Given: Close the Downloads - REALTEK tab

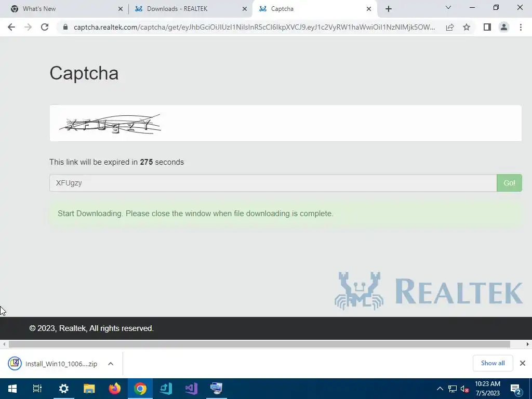Looking at the screenshot, I should point(245,9).
